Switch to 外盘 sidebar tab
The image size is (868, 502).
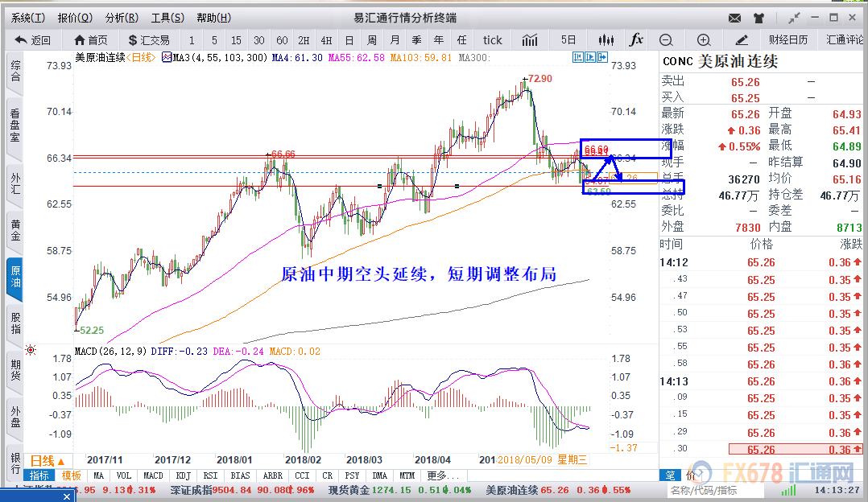click(15, 418)
